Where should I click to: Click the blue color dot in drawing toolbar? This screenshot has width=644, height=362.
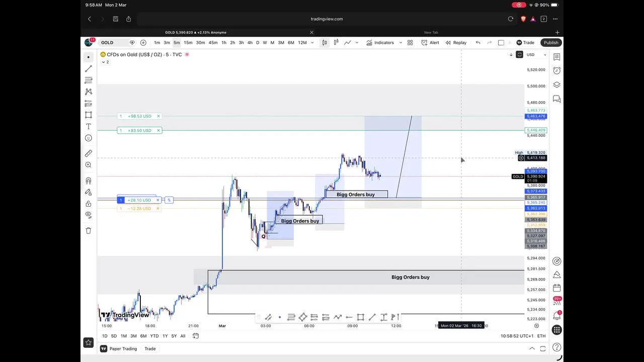280,317
